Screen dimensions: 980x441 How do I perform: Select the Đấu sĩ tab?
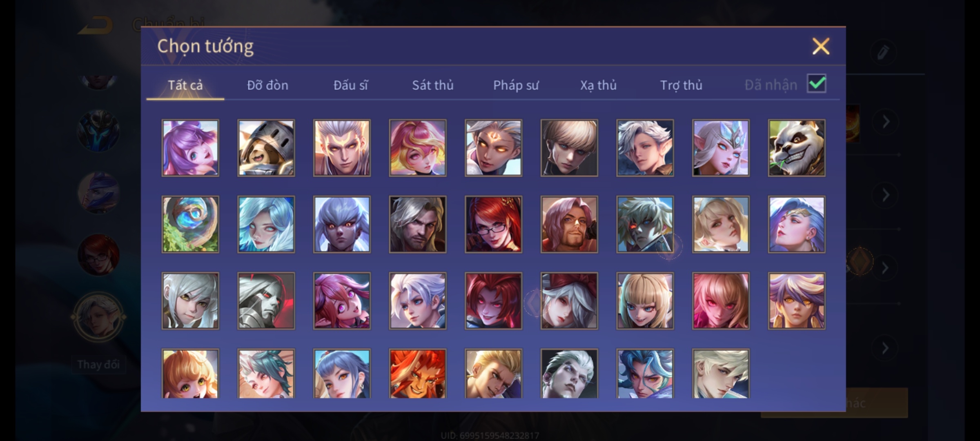point(350,85)
